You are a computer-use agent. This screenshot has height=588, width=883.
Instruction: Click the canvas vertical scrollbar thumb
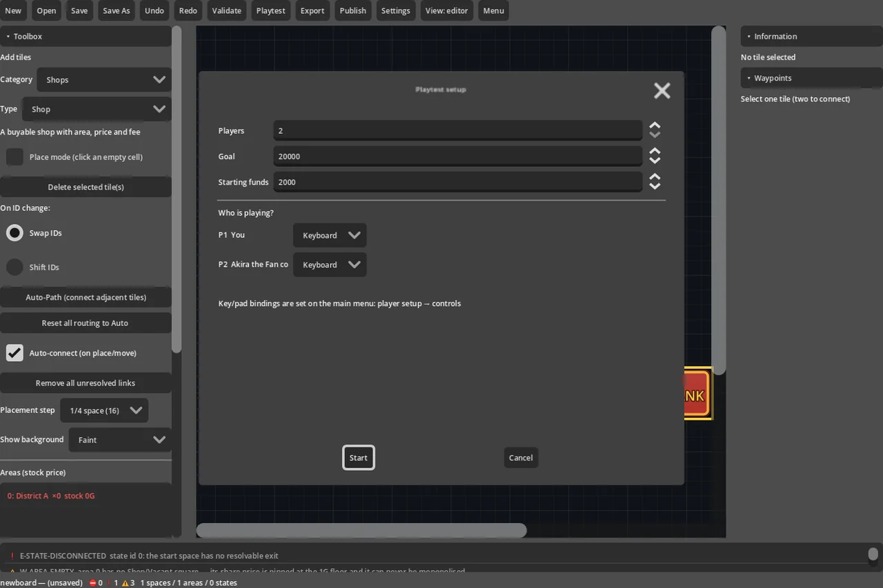(x=719, y=200)
